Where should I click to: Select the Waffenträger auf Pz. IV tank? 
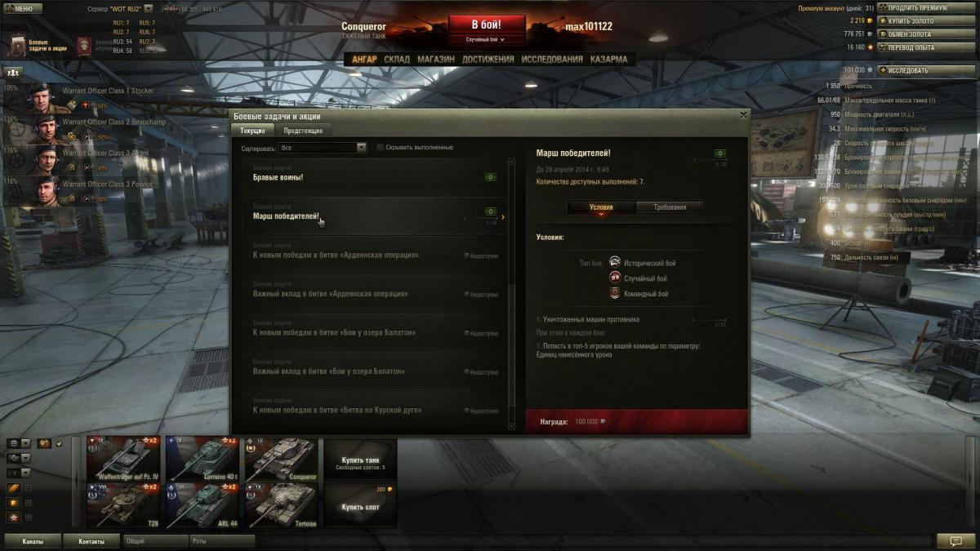pyautogui.click(x=123, y=460)
